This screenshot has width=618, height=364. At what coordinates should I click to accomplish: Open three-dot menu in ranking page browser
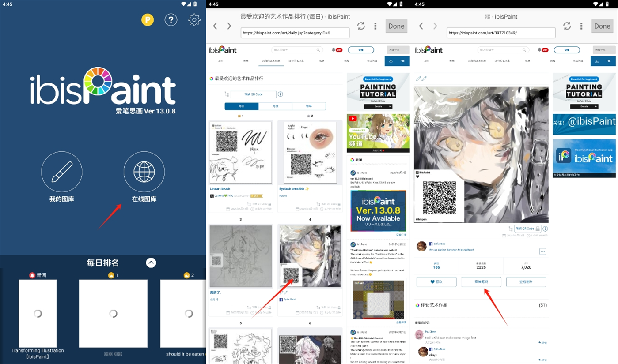click(375, 26)
